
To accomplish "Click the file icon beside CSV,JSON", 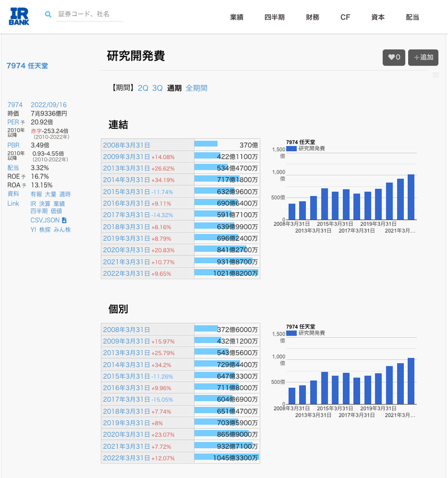I will 64,220.
